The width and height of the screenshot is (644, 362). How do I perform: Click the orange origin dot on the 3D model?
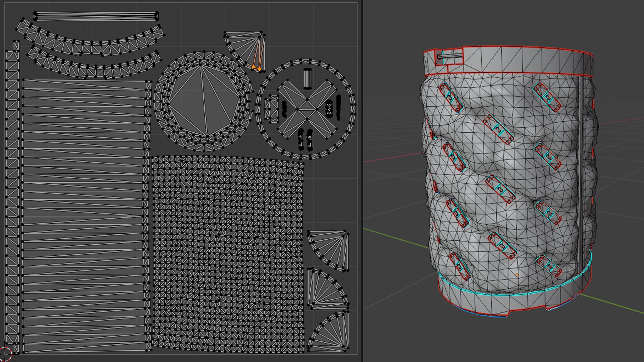click(x=517, y=275)
